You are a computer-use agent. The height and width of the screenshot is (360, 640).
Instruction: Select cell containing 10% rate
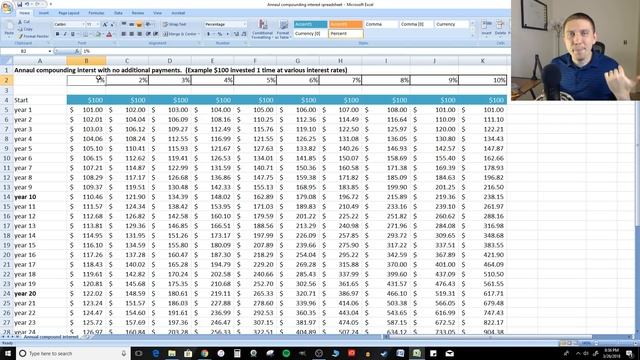pos(482,80)
